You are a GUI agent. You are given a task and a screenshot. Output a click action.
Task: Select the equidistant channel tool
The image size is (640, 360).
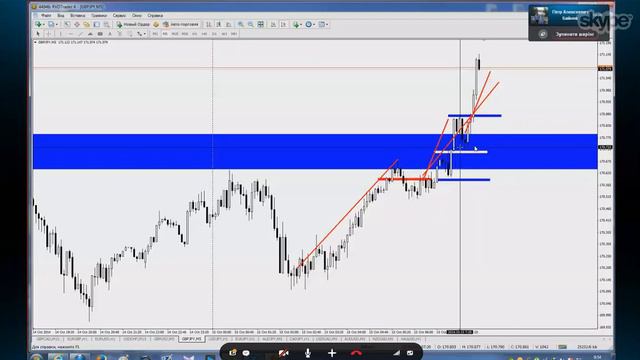pyautogui.click(x=90, y=34)
